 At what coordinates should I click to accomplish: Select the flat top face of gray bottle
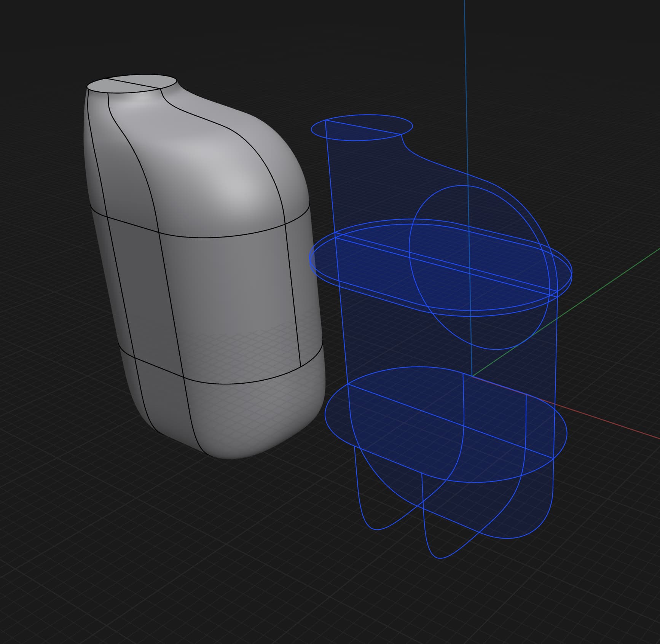click(x=132, y=83)
